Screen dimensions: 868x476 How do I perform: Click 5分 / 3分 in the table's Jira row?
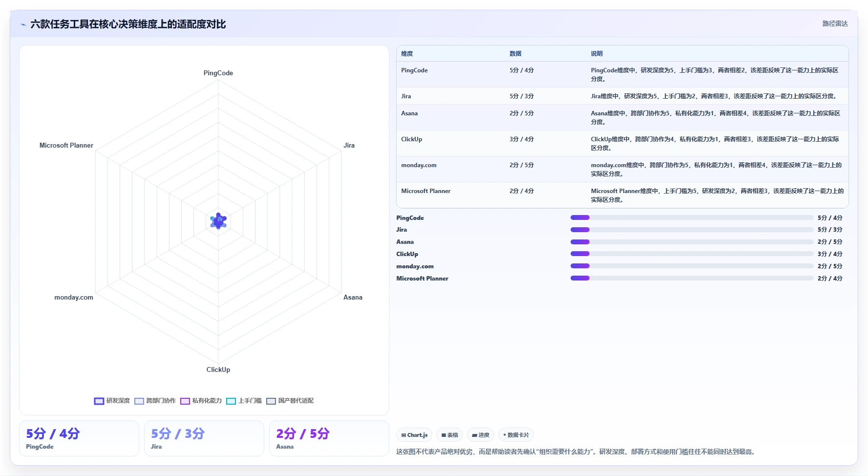click(x=522, y=96)
